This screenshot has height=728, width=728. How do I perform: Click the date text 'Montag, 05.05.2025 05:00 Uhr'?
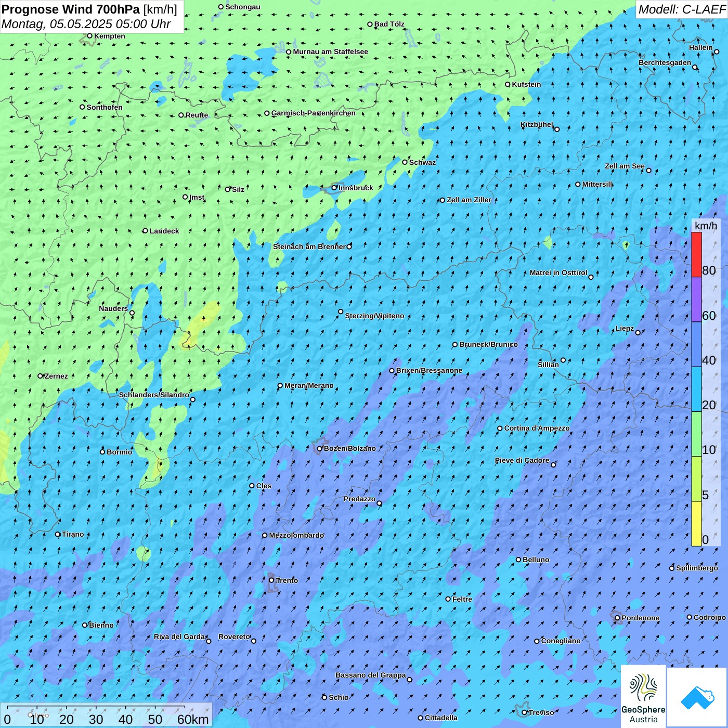point(86,24)
